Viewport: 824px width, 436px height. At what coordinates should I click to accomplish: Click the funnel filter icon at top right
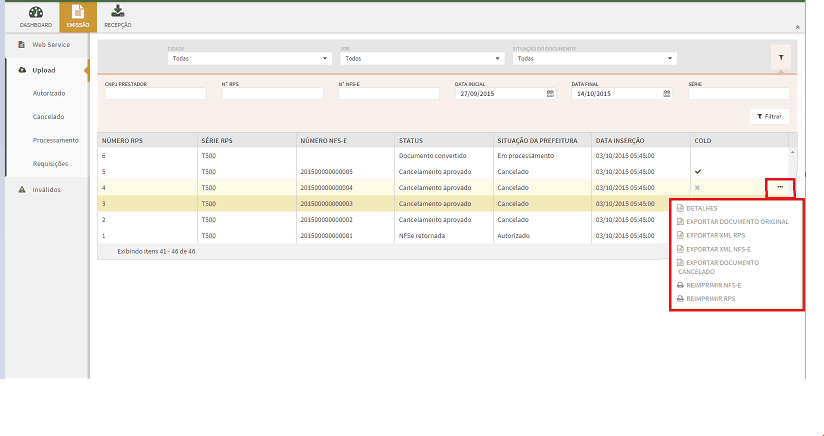[x=780, y=58]
